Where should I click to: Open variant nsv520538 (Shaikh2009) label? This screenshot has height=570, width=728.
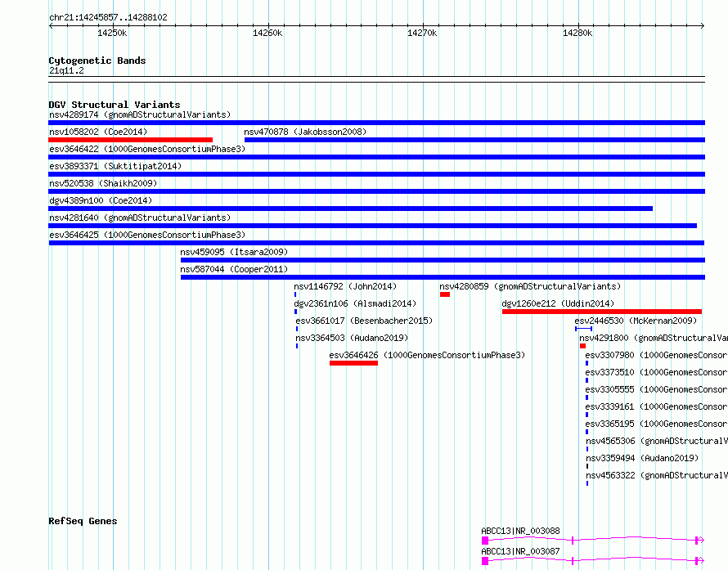pos(103,183)
